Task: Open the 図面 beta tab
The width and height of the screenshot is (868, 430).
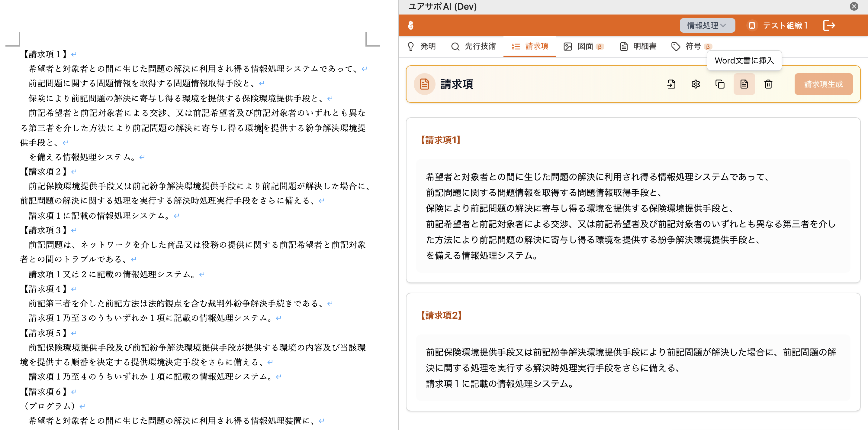Action: [583, 46]
